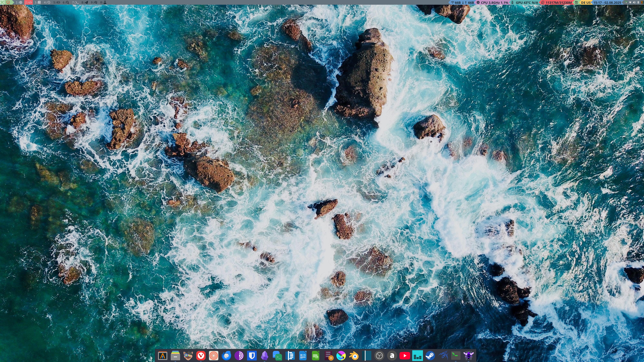Switch to workspace 8 paper-plane tab
Screen dimensions: 644x362
click(85, 2)
